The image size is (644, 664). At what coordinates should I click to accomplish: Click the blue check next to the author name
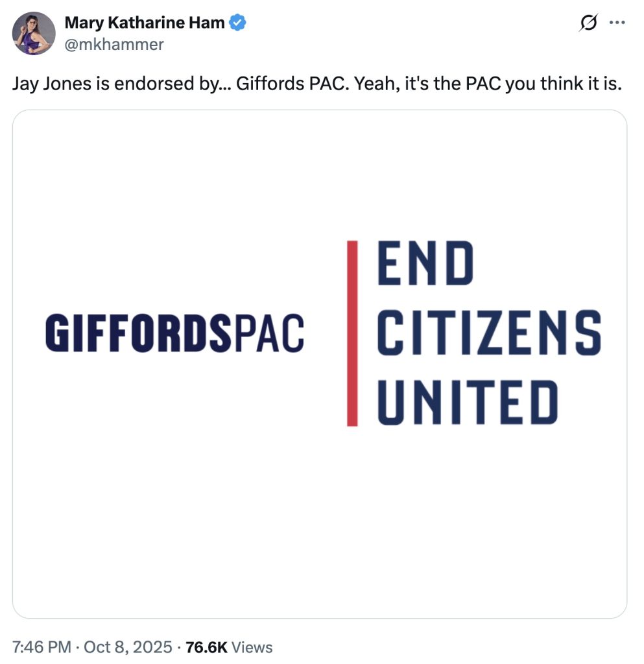click(x=237, y=22)
